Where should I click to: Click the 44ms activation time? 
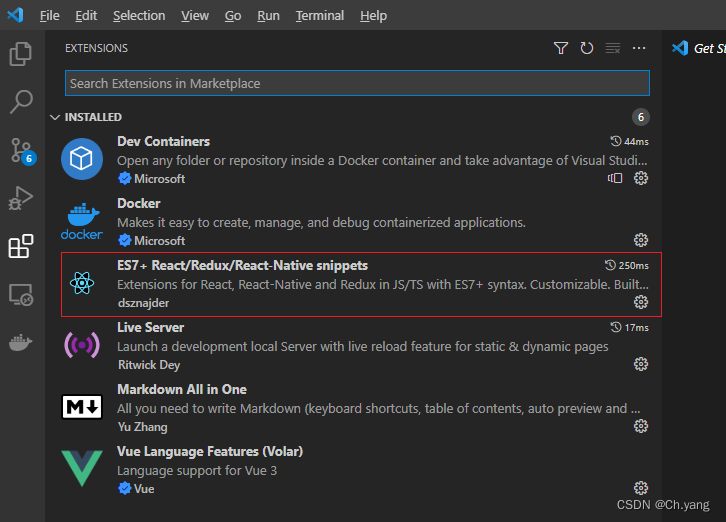point(636,142)
